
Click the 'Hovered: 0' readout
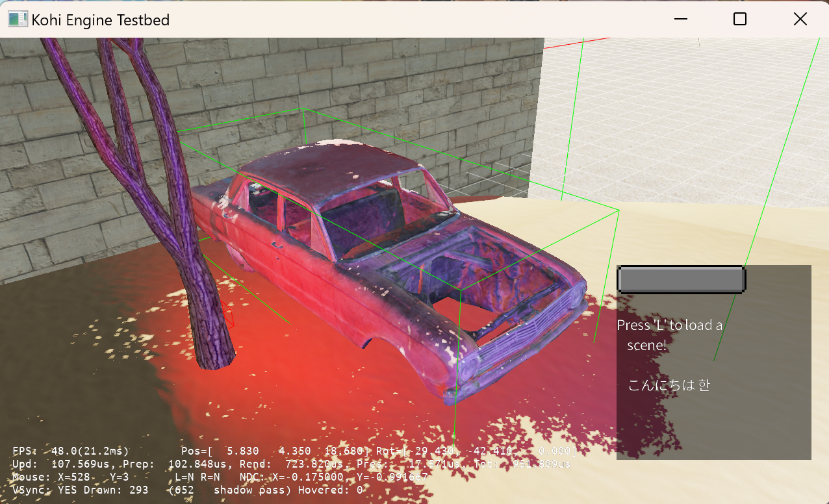pos(331,490)
